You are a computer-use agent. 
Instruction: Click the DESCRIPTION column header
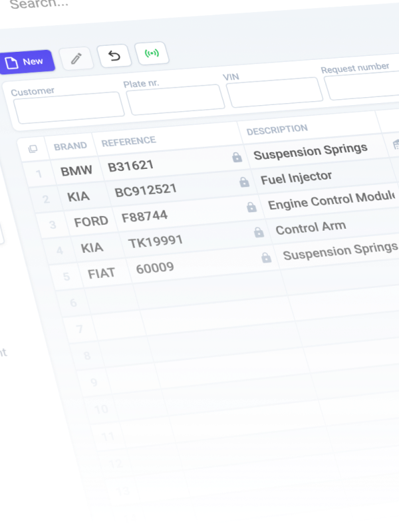pyautogui.click(x=277, y=130)
